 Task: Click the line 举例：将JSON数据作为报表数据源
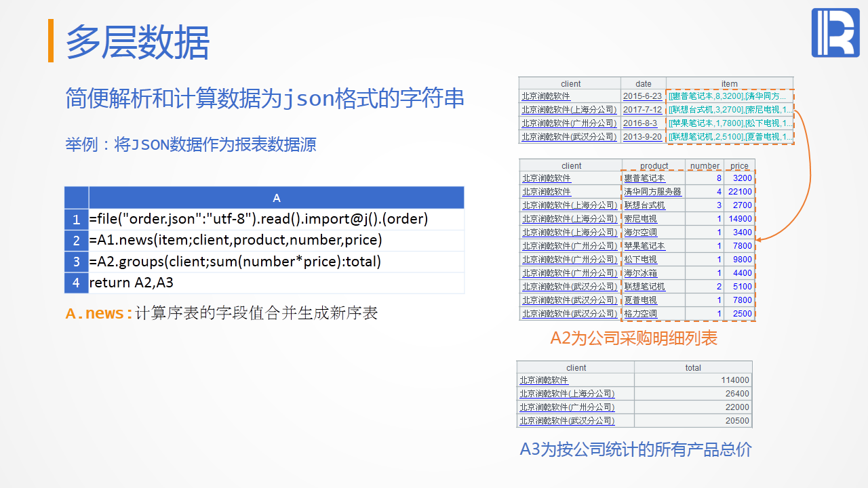(191, 144)
